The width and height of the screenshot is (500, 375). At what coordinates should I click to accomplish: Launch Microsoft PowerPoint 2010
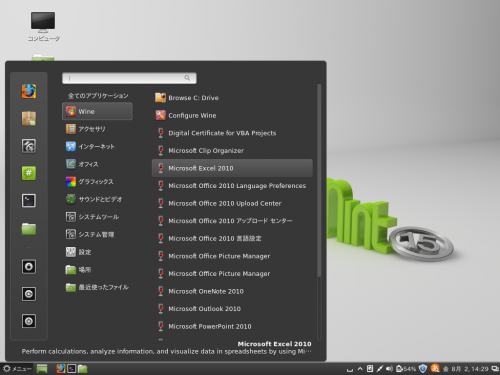[232, 326]
